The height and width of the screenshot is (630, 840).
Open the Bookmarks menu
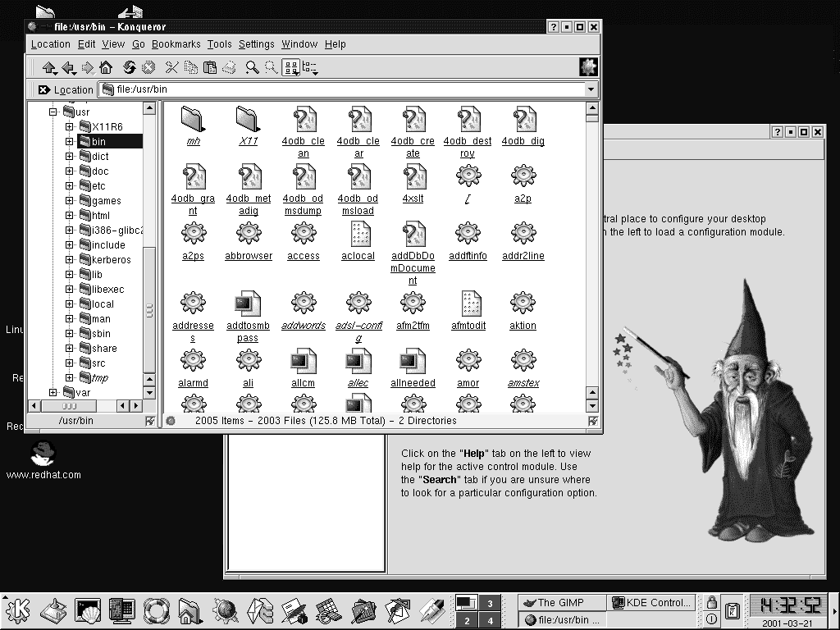coord(176,44)
